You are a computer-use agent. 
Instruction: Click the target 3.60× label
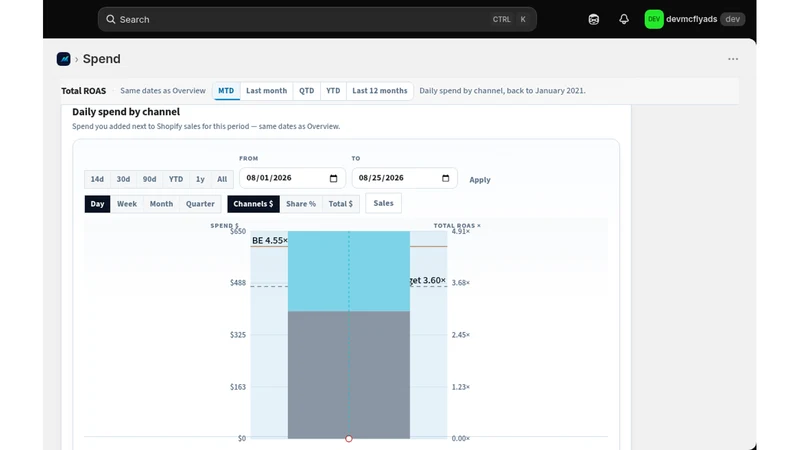click(x=428, y=280)
